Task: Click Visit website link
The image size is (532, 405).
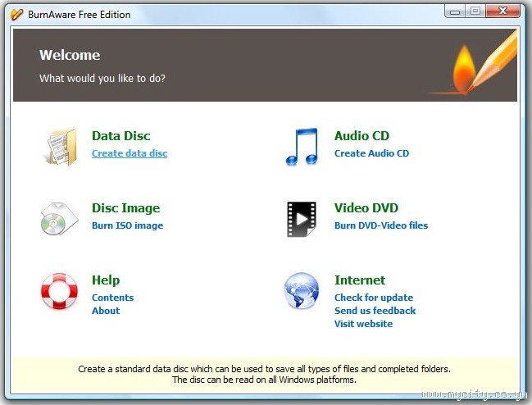Action: coord(363,324)
